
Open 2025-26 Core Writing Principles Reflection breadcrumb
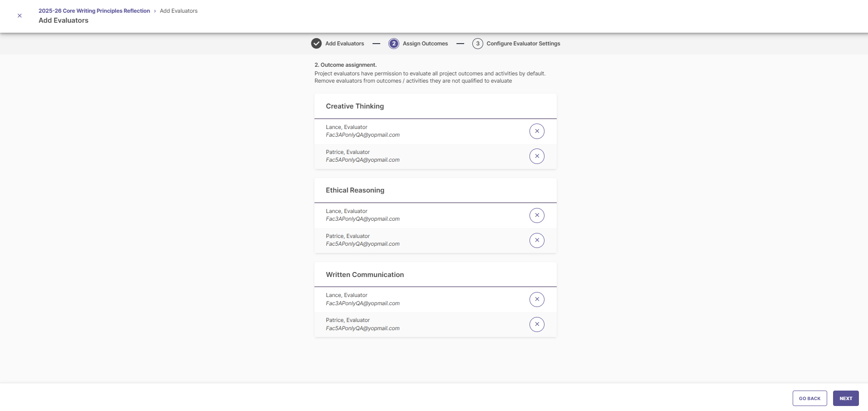pos(94,11)
